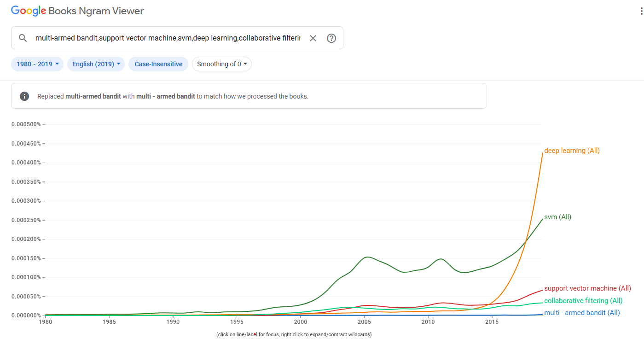Expand the English (2019) corpus dropdown
This screenshot has width=644, height=345.
(96, 64)
